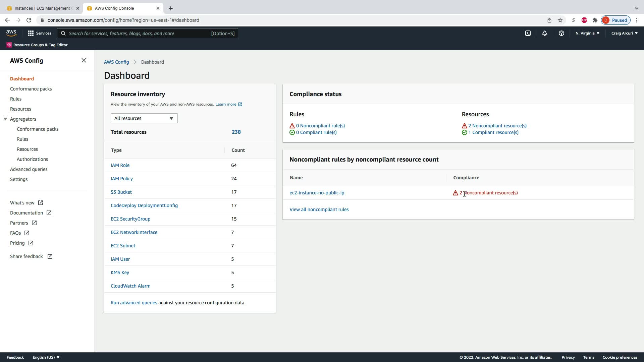This screenshot has width=644, height=362.
Task: Open the N. Virginia region dropdown
Action: pyautogui.click(x=587, y=33)
